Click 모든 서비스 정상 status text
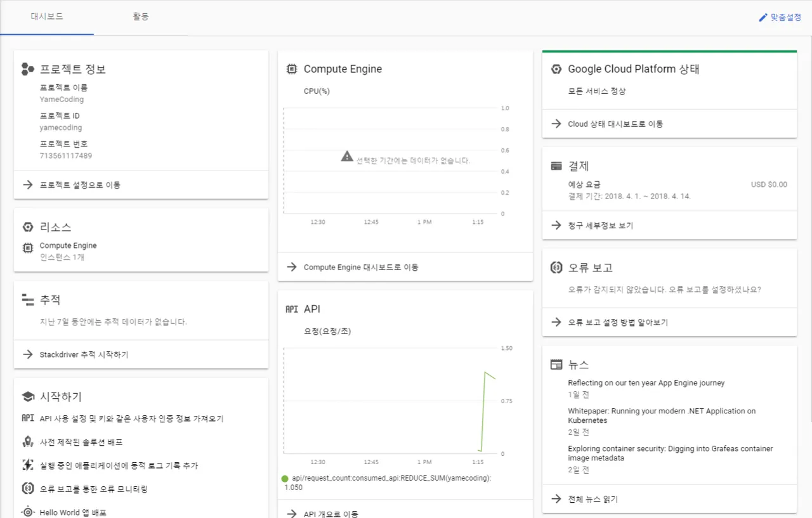Image resolution: width=812 pixels, height=518 pixels. 597,91
